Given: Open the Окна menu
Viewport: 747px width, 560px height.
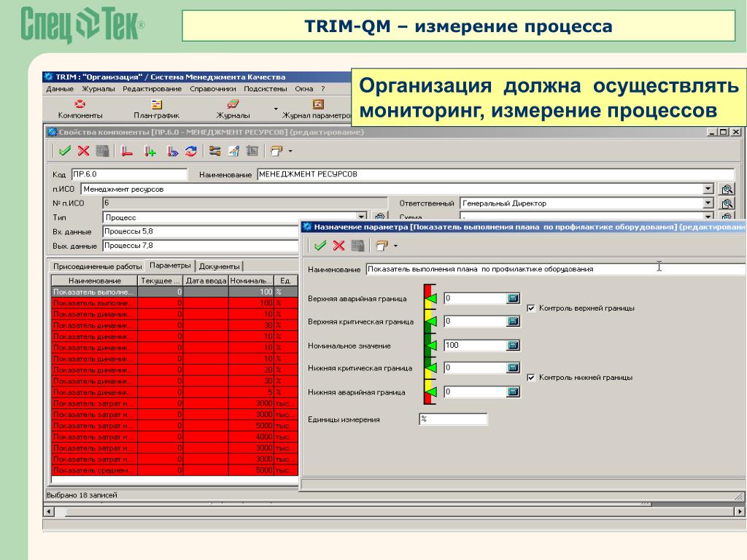Looking at the screenshot, I should [304, 89].
